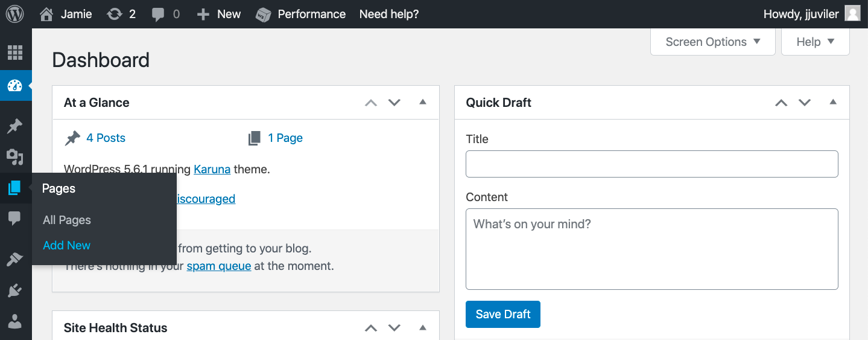Click the WordPress logo in admin bar
The width and height of the screenshot is (868, 340).
click(15, 14)
